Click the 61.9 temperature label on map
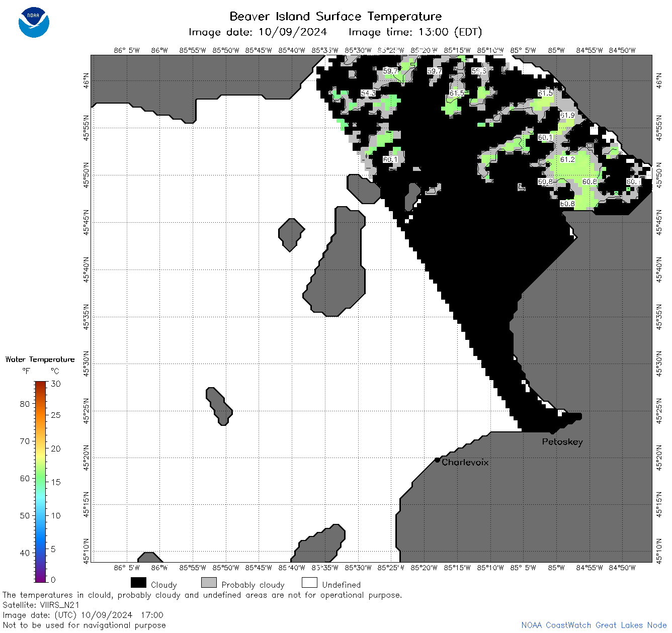Viewport: 672px width, 633px height. (x=567, y=115)
